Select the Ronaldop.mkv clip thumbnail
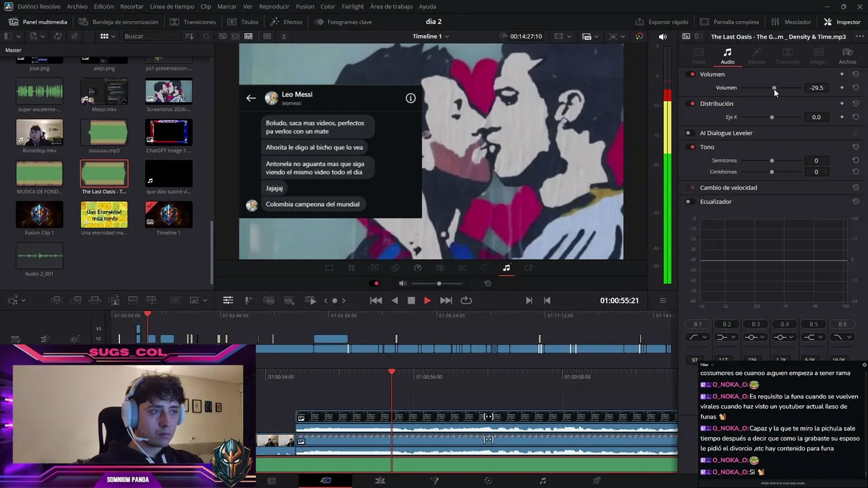This screenshot has height=488, width=868. click(x=39, y=133)
